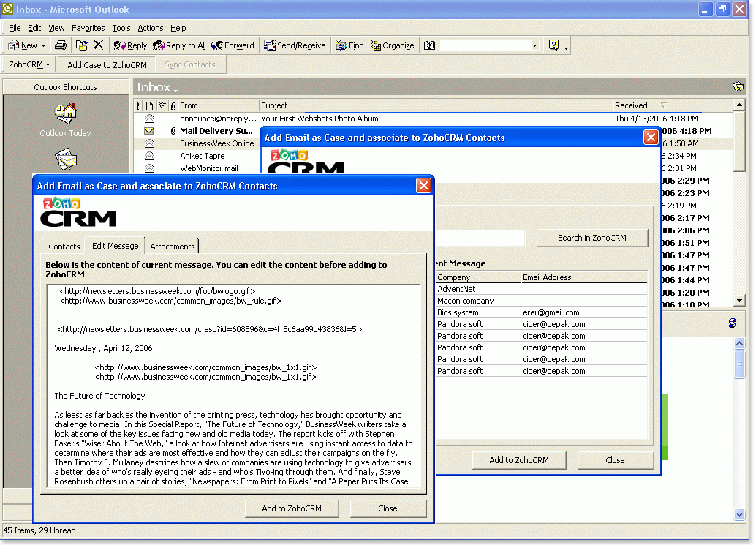
Task: Click the Delete (X) toolbar icon
Action: [x=98, y=45]
